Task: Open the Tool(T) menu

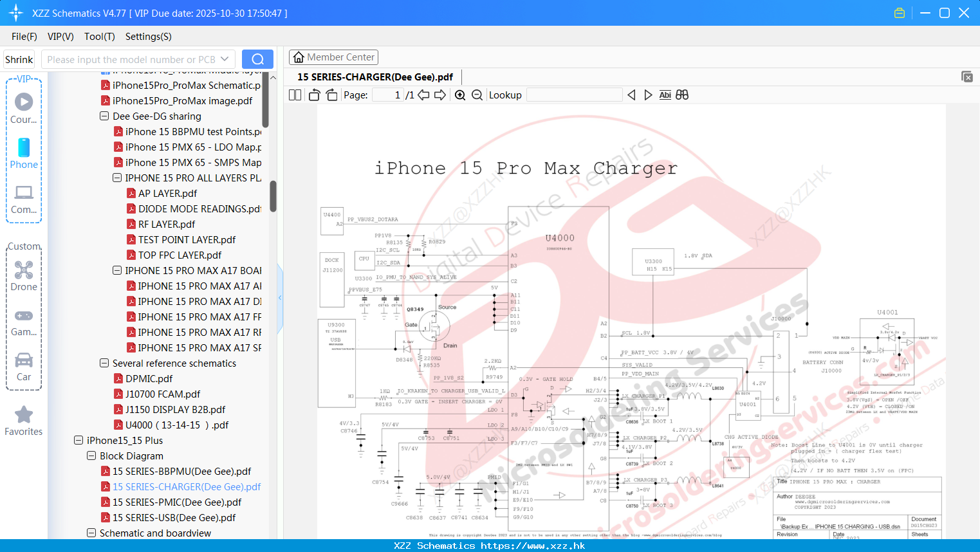Action: point(100,37)
